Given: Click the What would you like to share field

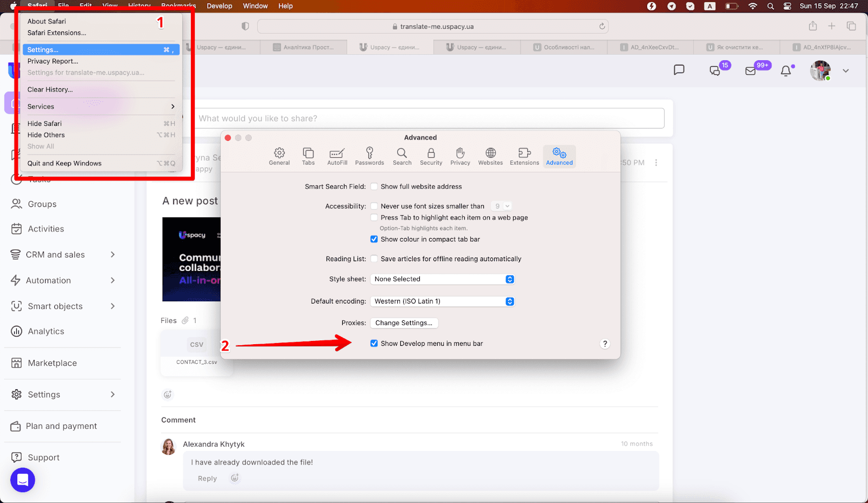Looking at the screenshot, I should [x=429, y=118].
